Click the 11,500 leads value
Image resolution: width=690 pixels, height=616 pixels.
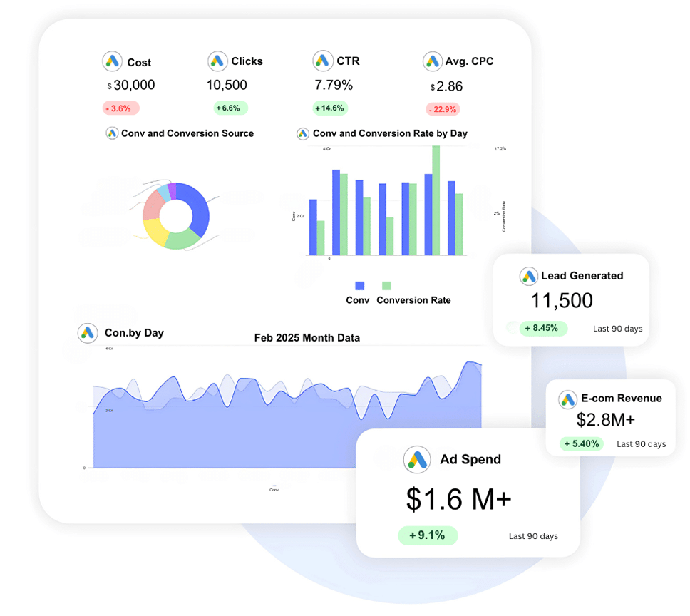(562, 301)
